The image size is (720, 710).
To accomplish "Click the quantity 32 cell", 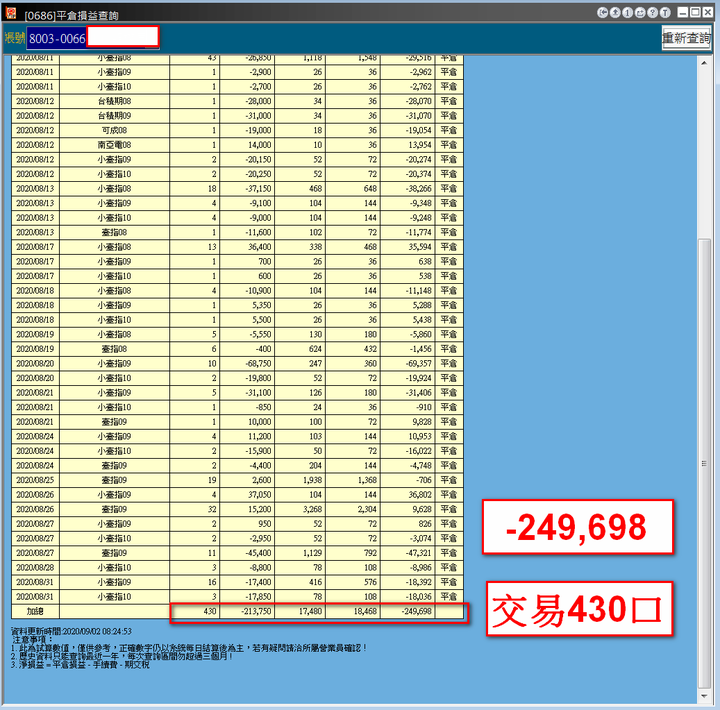I will pos(195,509).
